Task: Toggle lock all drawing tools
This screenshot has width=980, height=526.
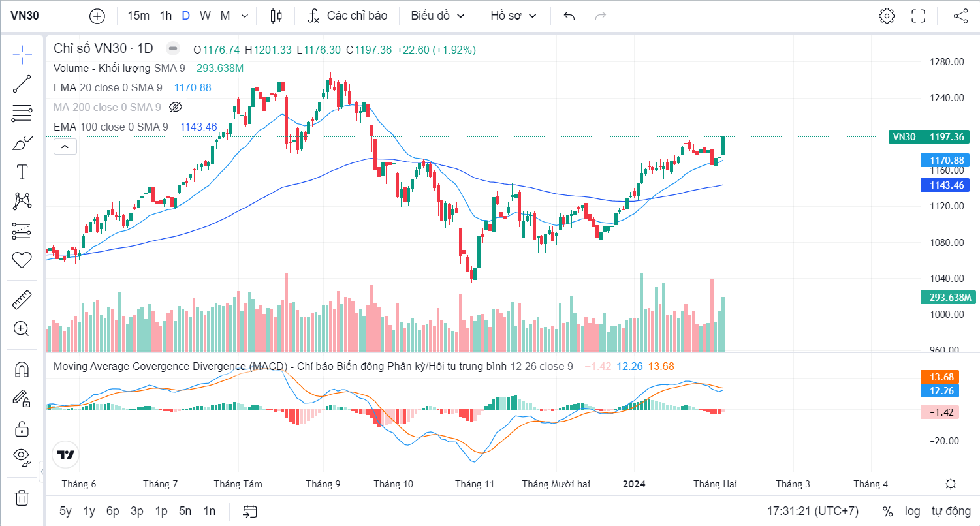Action: pos(22,428)
